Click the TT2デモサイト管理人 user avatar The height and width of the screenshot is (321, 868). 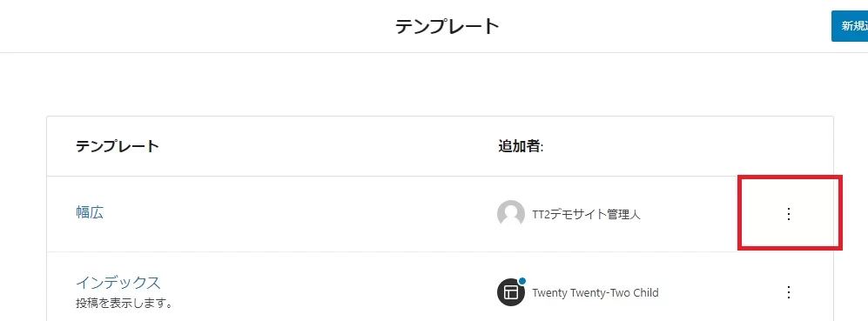510,214
